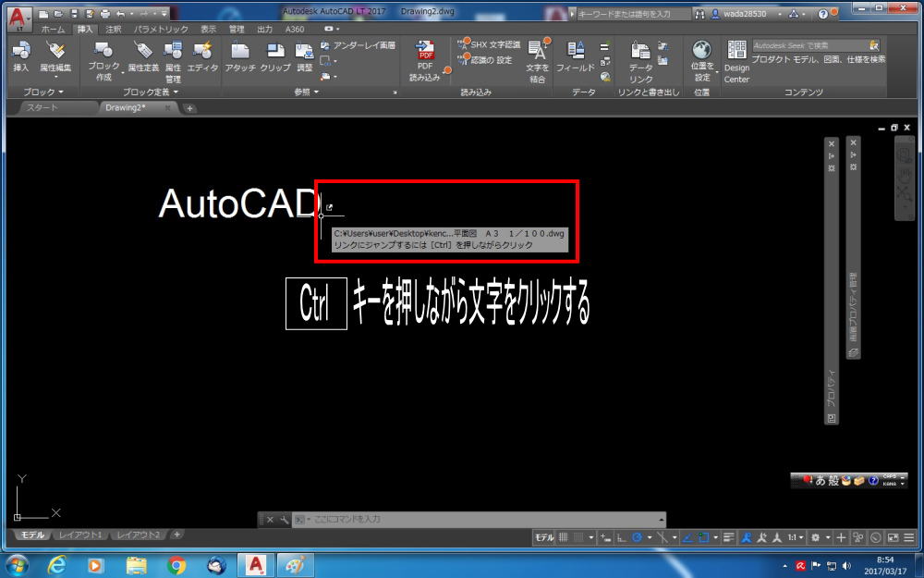Image resolution: width=924 pixels, height=578 pixels.
Task: Toggle polar tracking in the status bar
Action: click(637, 537)
